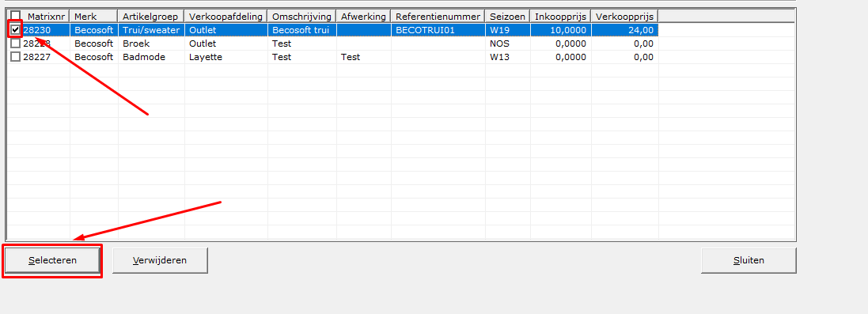868x314 pixels.
Task: Sort by the Omschrijving column header
Action: (301, 17)
